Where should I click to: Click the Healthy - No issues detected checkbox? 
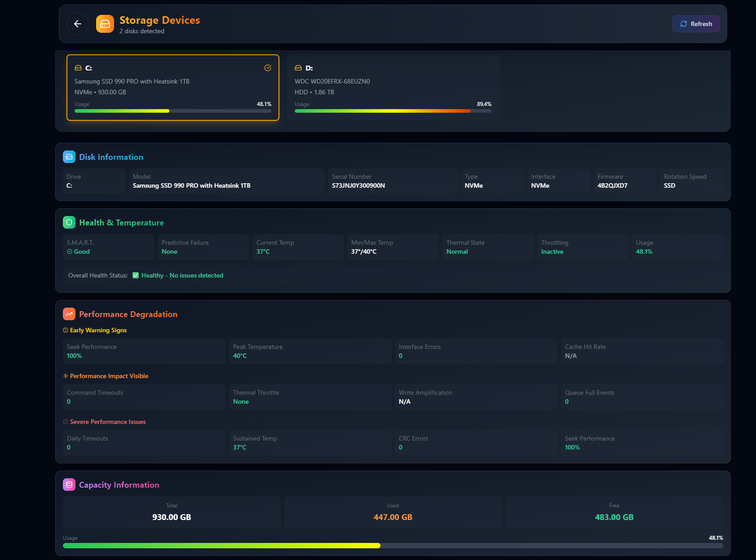pos(135,275)
